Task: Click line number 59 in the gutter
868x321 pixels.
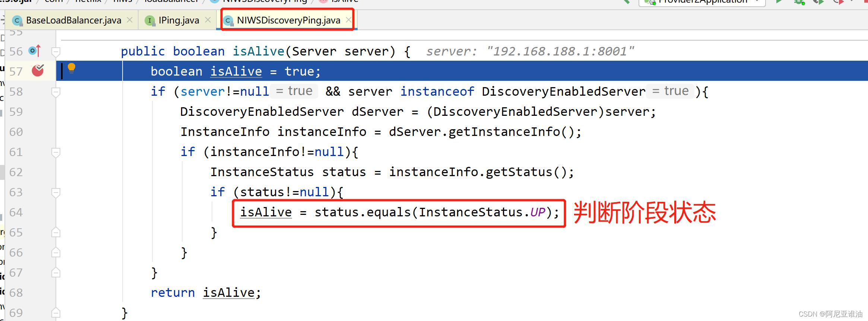Action: point(16,112)
